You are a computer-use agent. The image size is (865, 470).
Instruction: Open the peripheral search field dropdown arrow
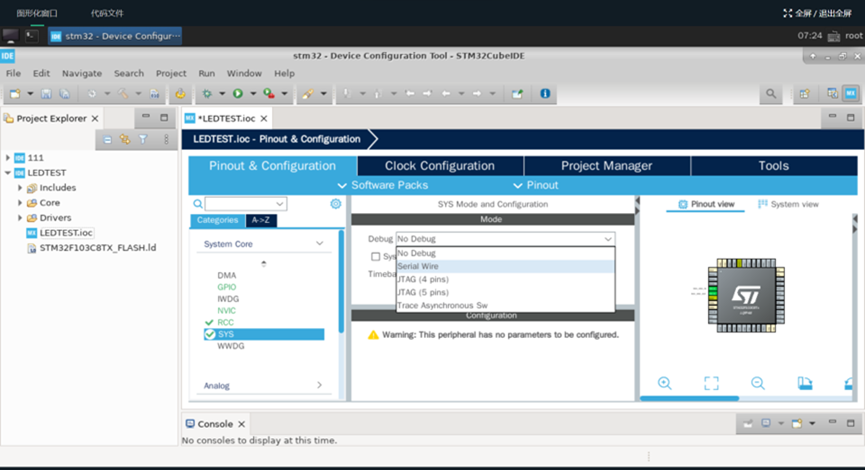(280, 204)
